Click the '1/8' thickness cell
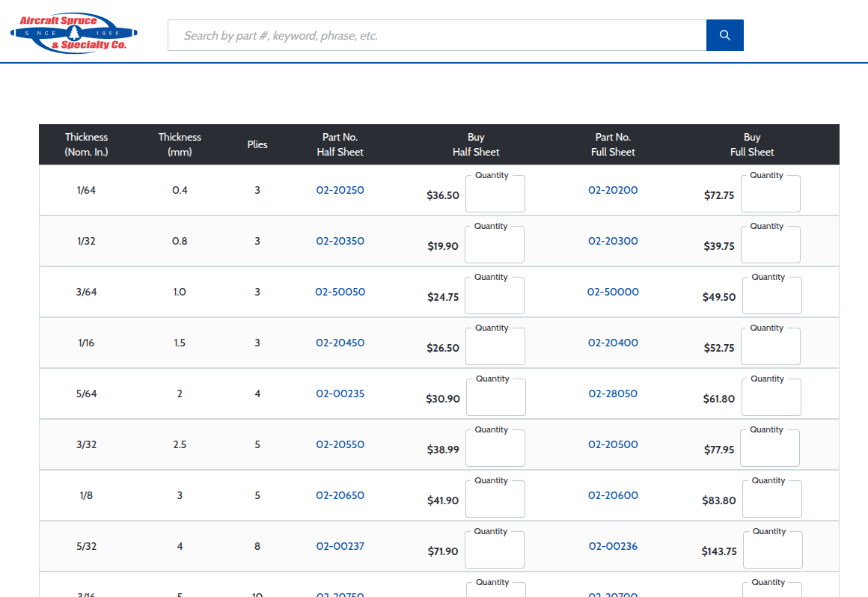868x597 pixels. [x=86, y=496]
